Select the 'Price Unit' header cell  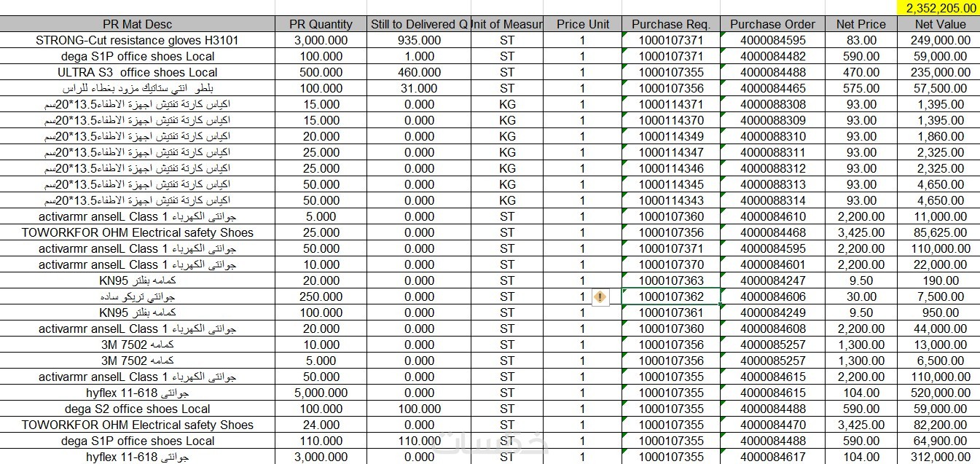583,24
